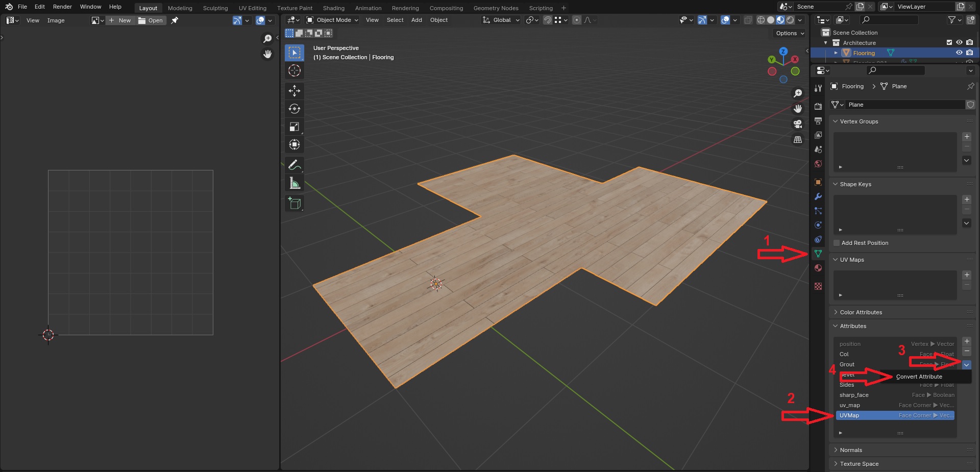Expand the Normals panel
The image size is (980, 472).
(851, 450)
